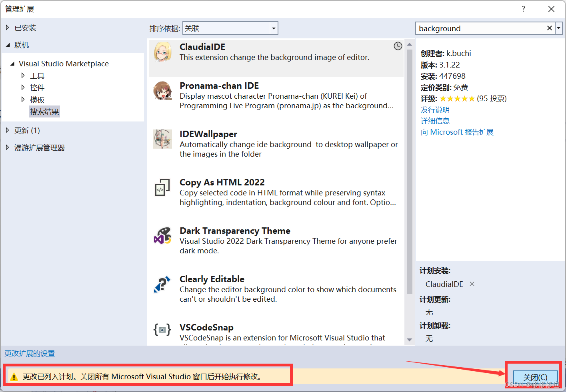Click the IDEWallpaper extension icon

(162, 139)
